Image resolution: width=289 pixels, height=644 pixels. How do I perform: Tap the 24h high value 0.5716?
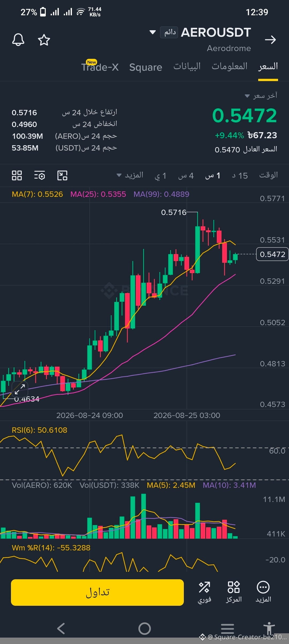24,113
